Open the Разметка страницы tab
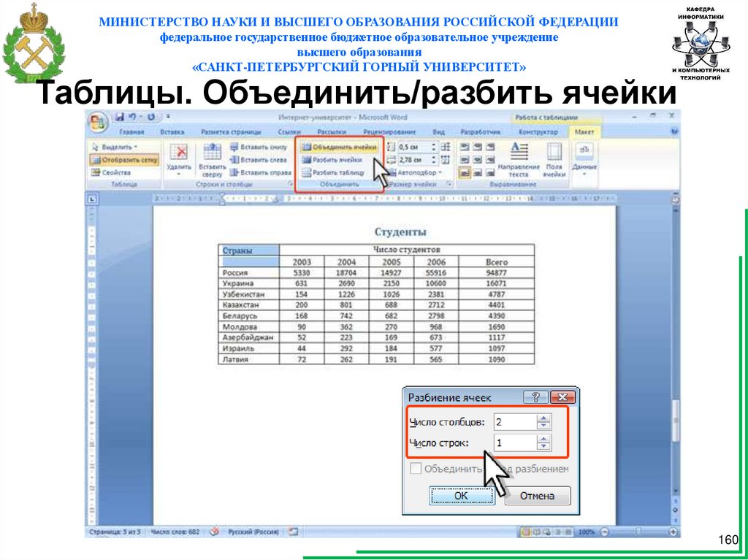The height and width of the screenshot is (560, 748). coord(231,131)
